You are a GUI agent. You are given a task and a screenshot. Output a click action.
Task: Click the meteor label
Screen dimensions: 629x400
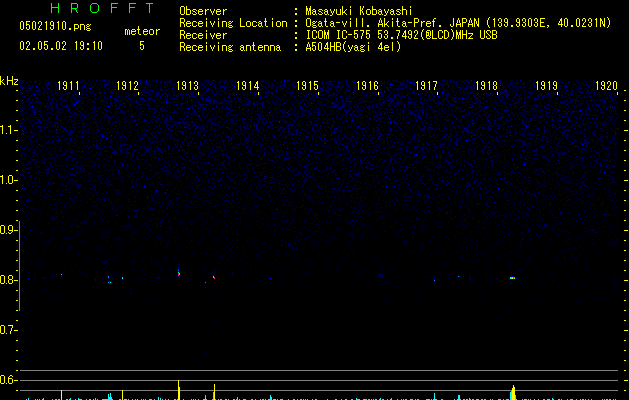click(142, 31)
